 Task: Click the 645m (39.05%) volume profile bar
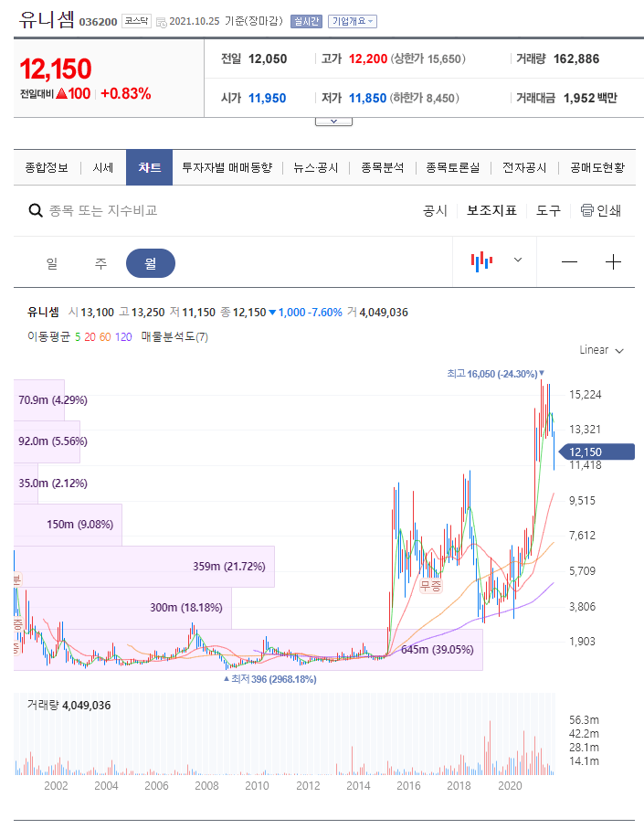coord(248,649)
